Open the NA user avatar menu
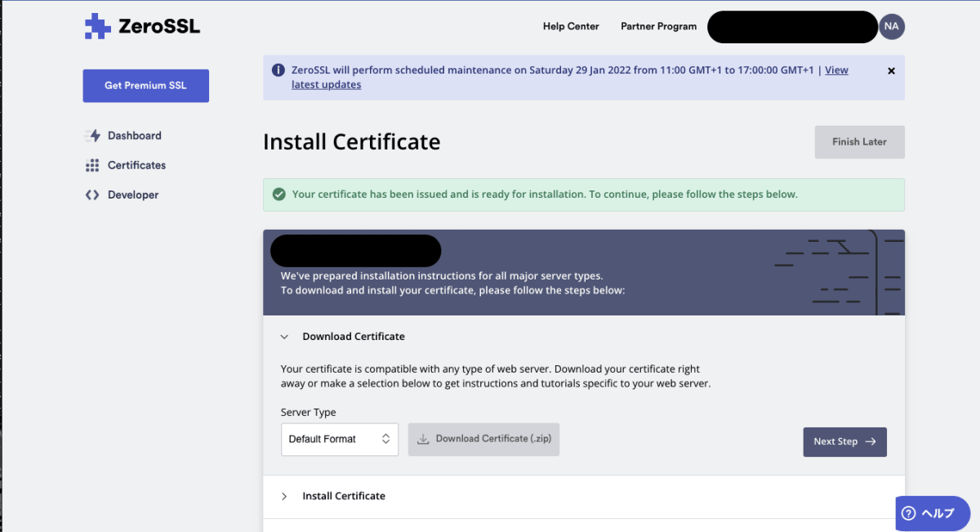The width and height of the screenshot is (980, 532). [891, 26]
